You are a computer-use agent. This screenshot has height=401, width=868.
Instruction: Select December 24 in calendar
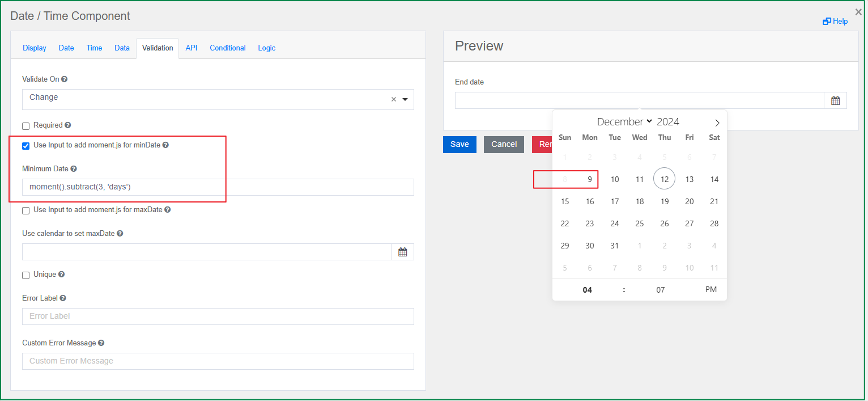615,223
